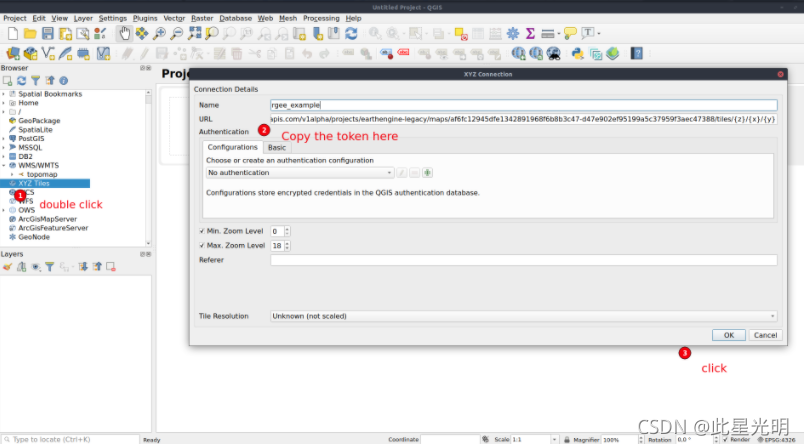Expand the OWS tree item
Image resolution: width=804 pixels, height=445 pixels.
4,210
